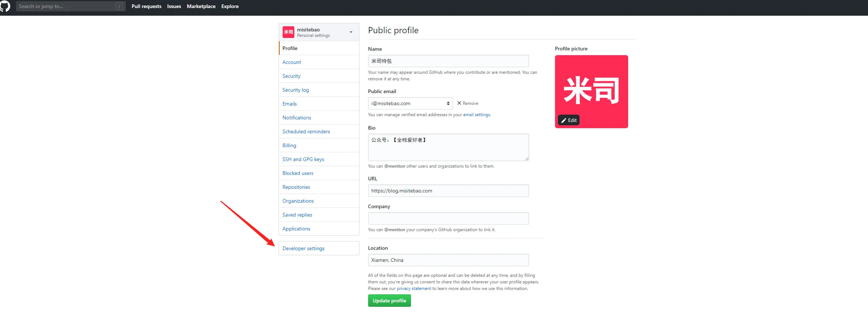The width and height of the screenshot is (868, 321).
Task: Click the Remove public email button
Action: pos(468,103)
